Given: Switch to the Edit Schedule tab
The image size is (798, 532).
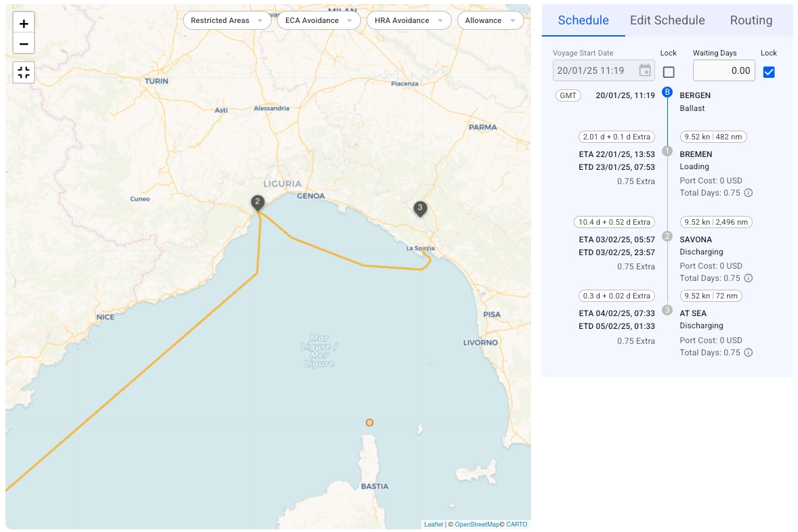Looking at the screenshot, I should tap(667, 20).
